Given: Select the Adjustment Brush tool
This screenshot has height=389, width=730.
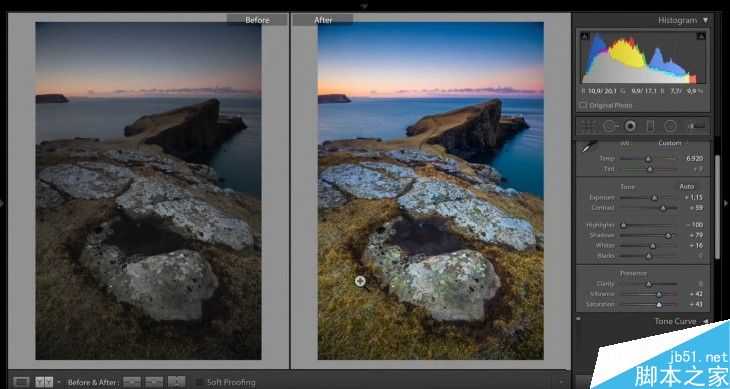Looking at the screenshot, I should tap(696, 126).
